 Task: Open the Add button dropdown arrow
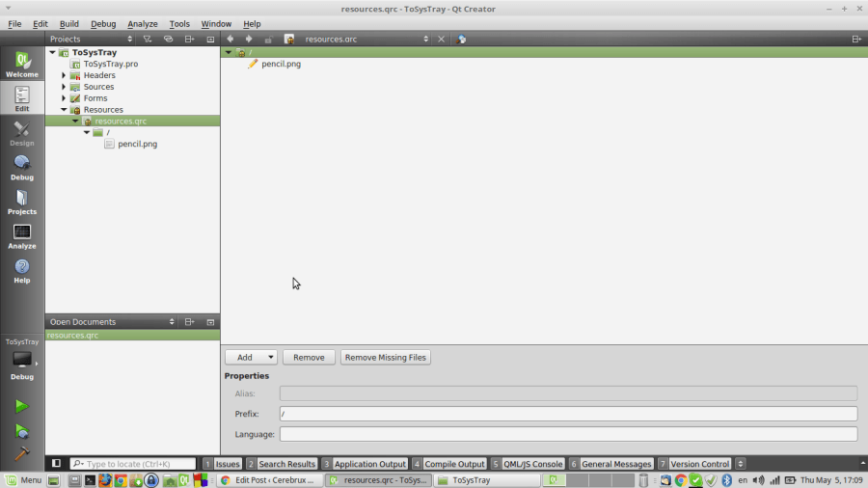click(x=270, y=358)
